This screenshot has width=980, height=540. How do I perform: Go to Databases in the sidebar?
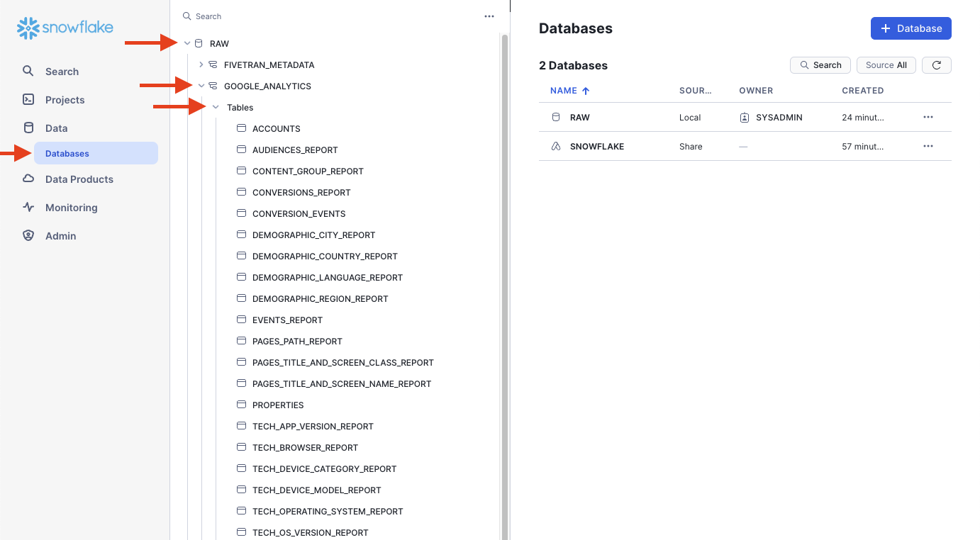(96, 154)
